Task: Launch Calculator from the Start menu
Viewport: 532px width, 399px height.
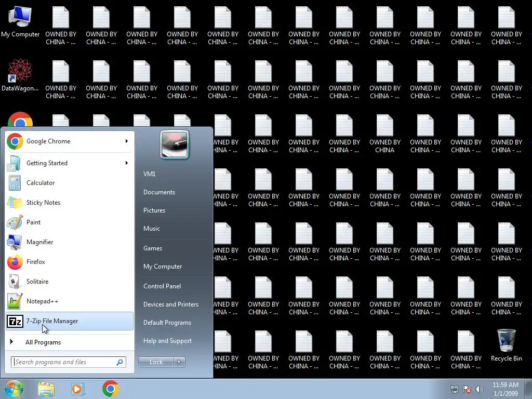Action: pyautogui.click(x=70, y=183)
